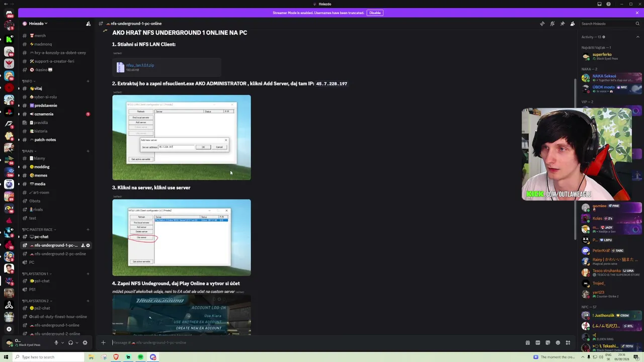This screenshot has height=362, width=644.
Task: Open the apps launcher in message bar
Action: coord(568,343)
